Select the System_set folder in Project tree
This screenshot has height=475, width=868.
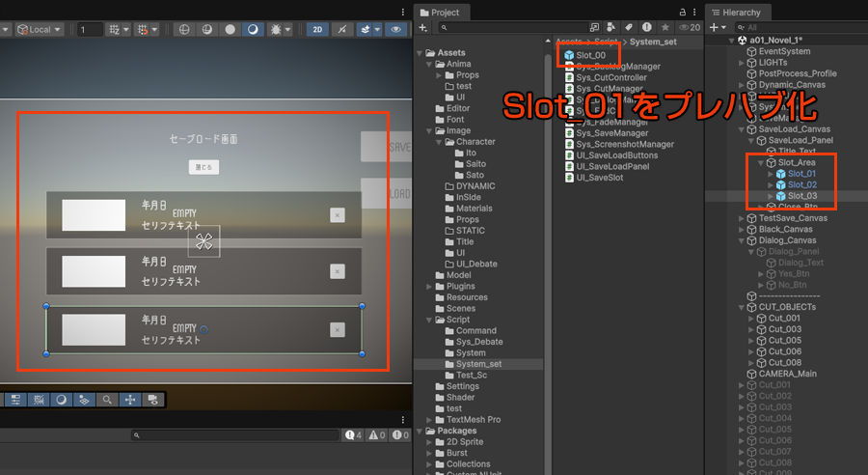point(478,364)
